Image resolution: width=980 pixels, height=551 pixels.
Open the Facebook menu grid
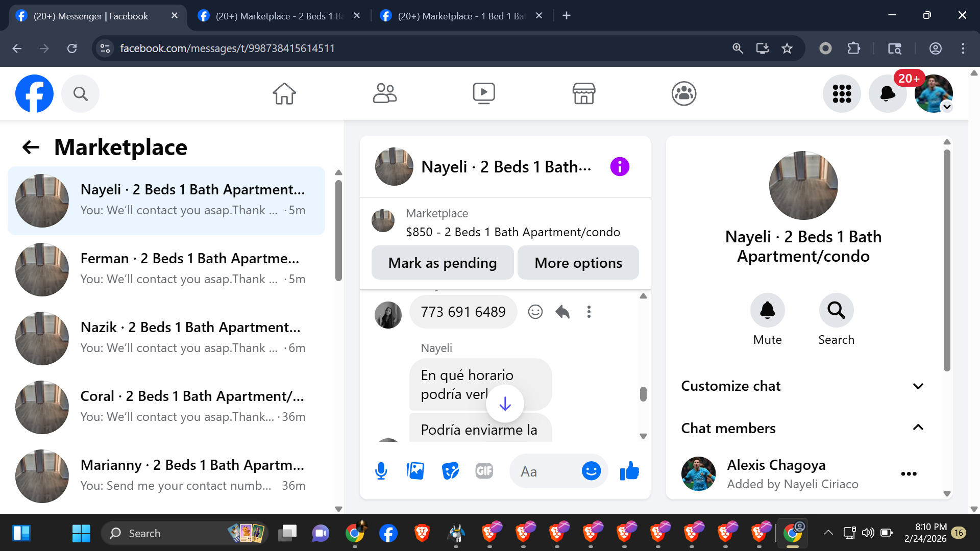[x=842, y=93]
